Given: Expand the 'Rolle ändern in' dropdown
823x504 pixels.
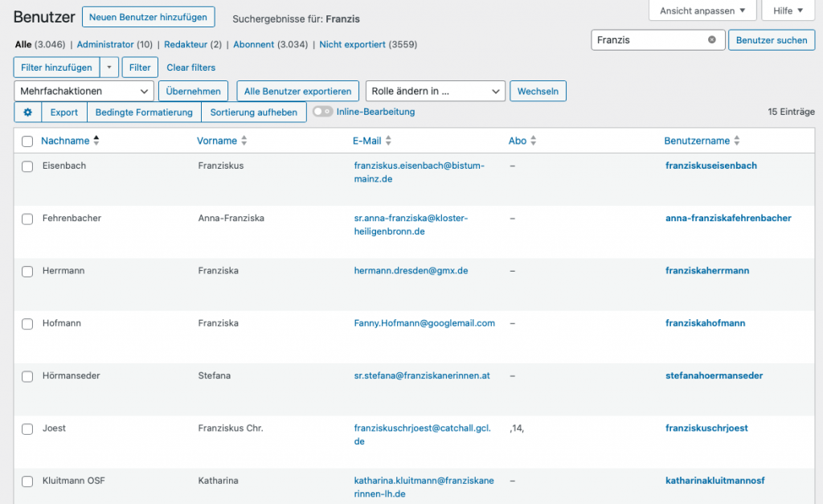Looking at the screenshot, I should (435, 92).
